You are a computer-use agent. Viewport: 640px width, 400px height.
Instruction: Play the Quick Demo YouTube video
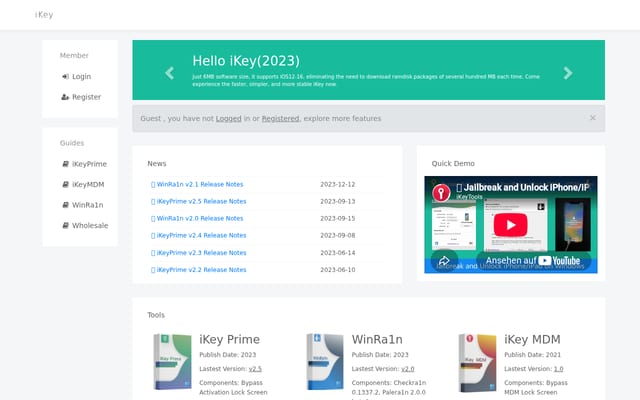511,225
